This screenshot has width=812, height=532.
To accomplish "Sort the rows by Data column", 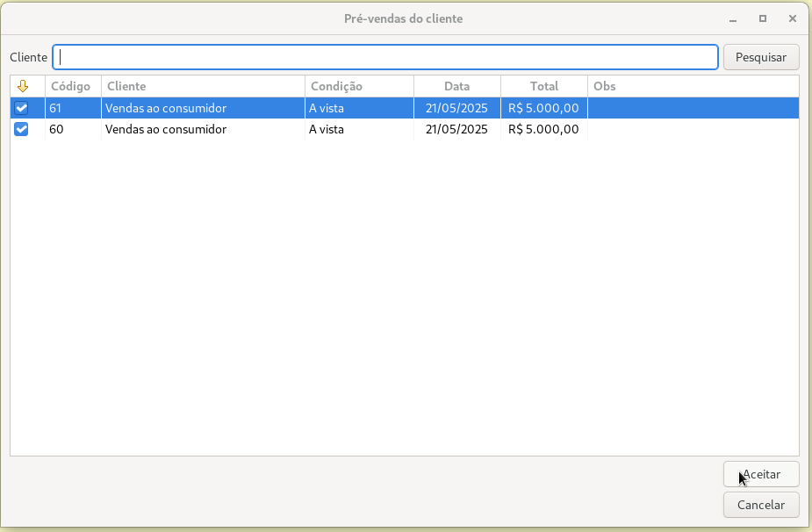I will click(456, 86).
